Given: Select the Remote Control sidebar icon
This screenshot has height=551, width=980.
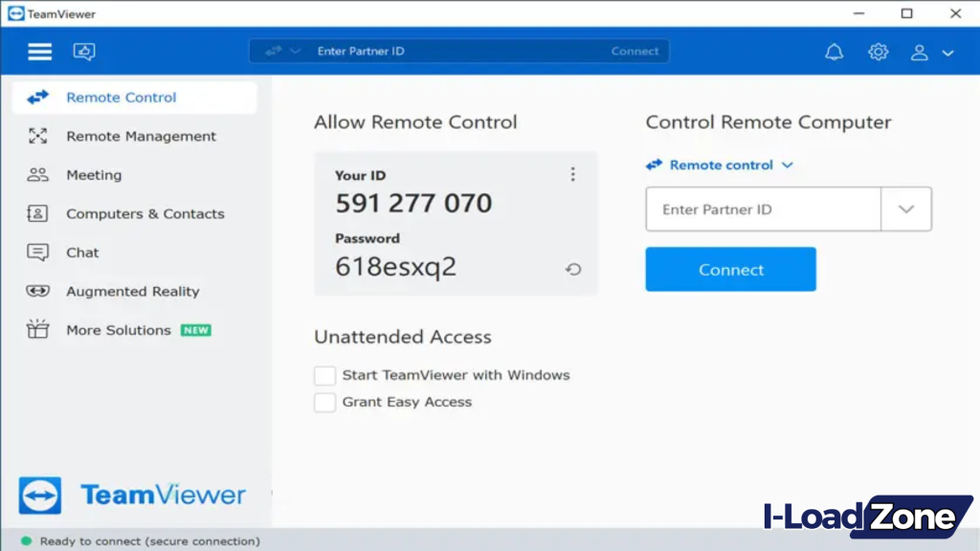Looking at the screenshot, I should (x=37, y=97).
